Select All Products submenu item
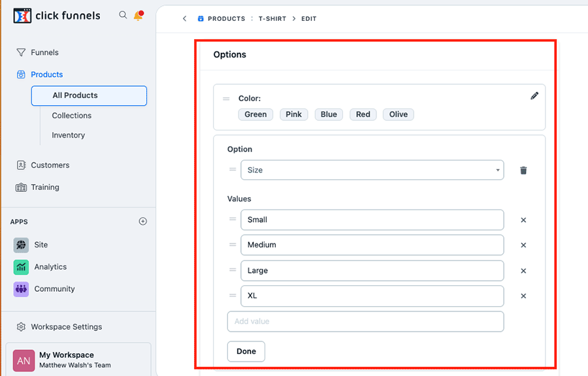588x376 pixels. point(89,95)
